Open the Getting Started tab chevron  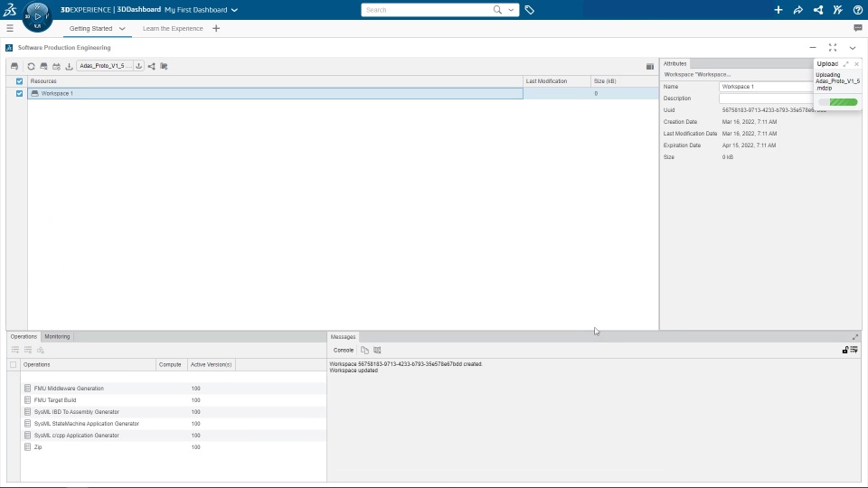pyautogui.click(x=122, y=28)
